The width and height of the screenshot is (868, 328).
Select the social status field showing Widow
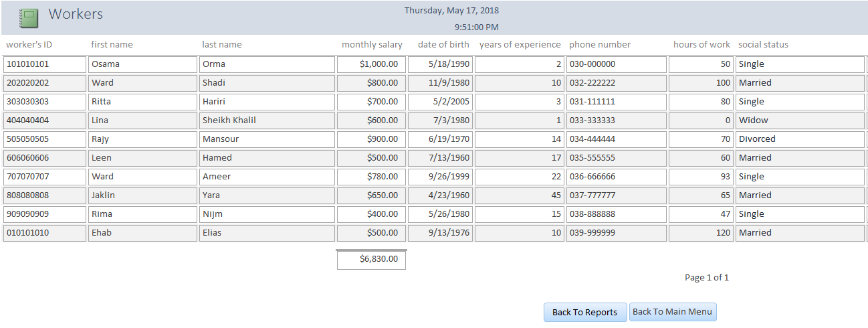(x=800, y=120)
